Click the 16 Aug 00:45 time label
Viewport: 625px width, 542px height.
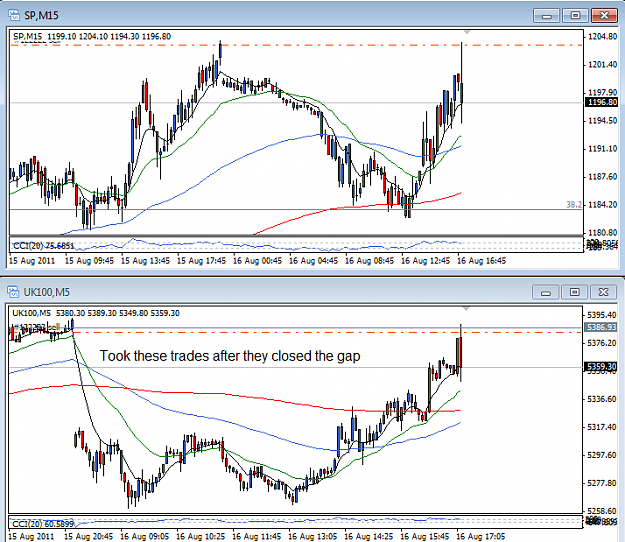pos(257,261)
